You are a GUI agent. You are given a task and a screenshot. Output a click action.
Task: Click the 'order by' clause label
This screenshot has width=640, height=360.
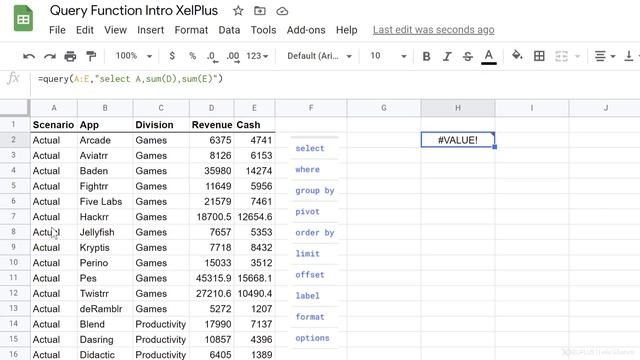pyautogui.click(x=315, y=233)
